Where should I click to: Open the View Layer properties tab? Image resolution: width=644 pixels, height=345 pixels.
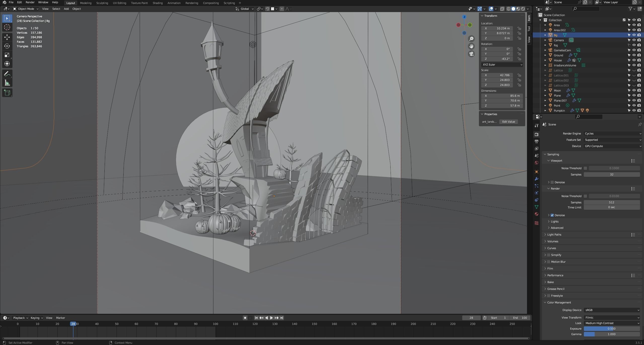tap(537, 149)
